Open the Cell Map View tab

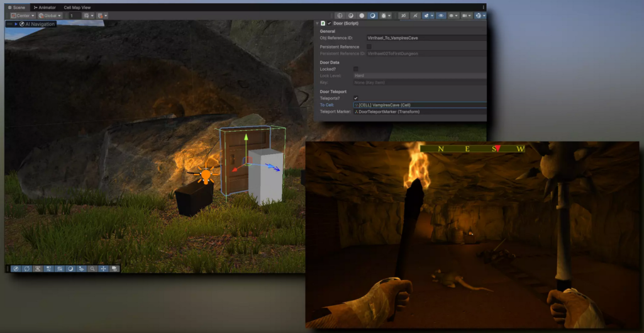(77, 7)
